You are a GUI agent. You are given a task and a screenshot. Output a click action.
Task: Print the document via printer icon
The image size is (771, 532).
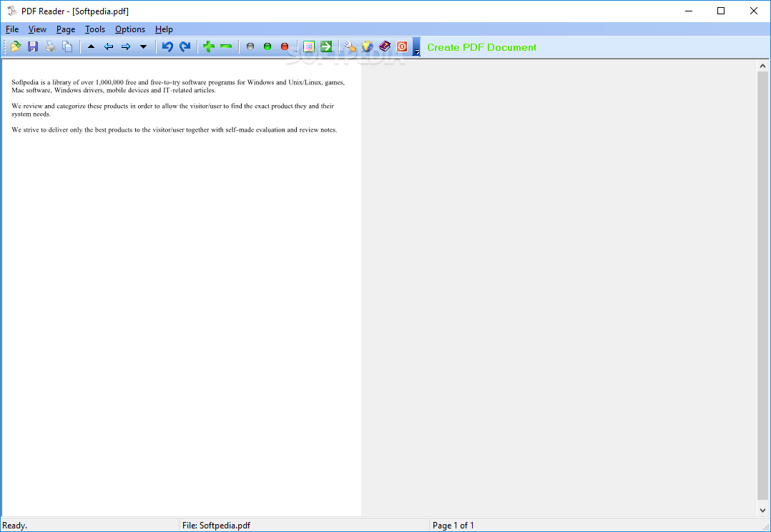50,46
